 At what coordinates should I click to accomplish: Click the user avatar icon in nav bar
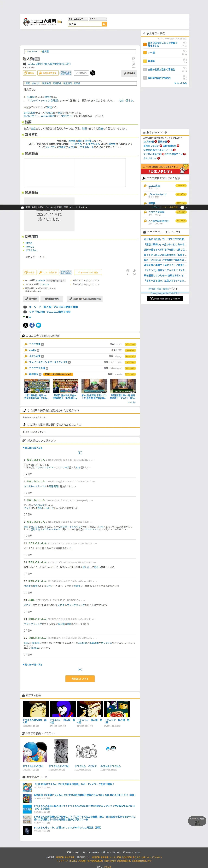click(x=182, y=208)
